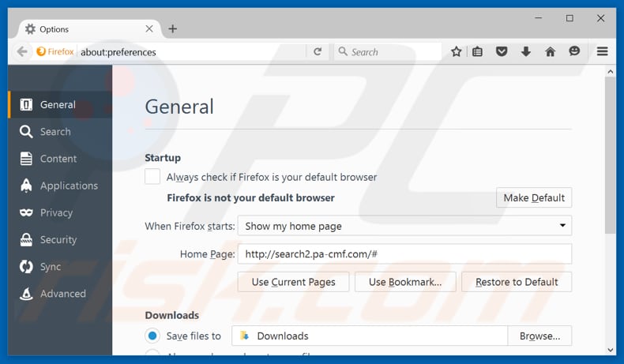Expand the When Firefox starts dropdown

coord(404,226)
